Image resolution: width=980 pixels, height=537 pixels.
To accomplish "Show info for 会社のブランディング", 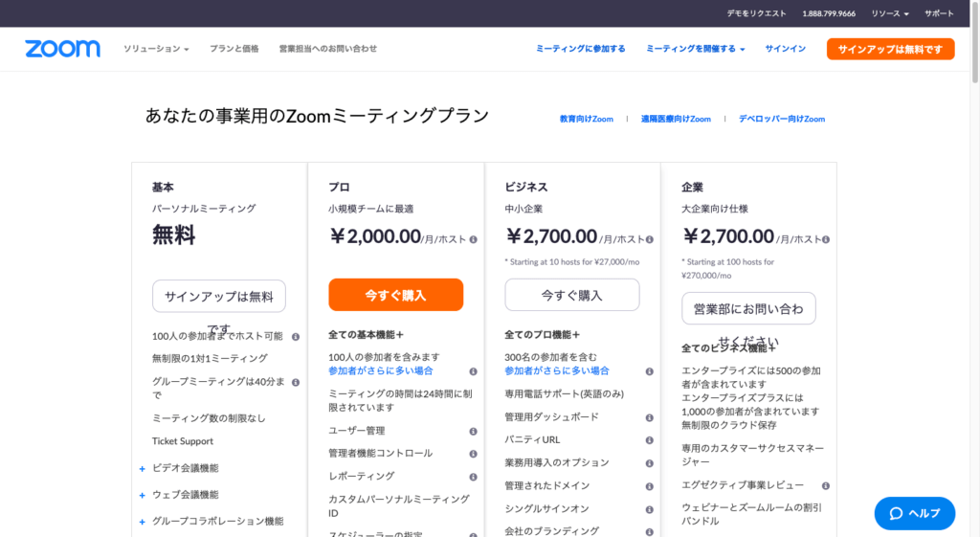I will click(650, 532).
